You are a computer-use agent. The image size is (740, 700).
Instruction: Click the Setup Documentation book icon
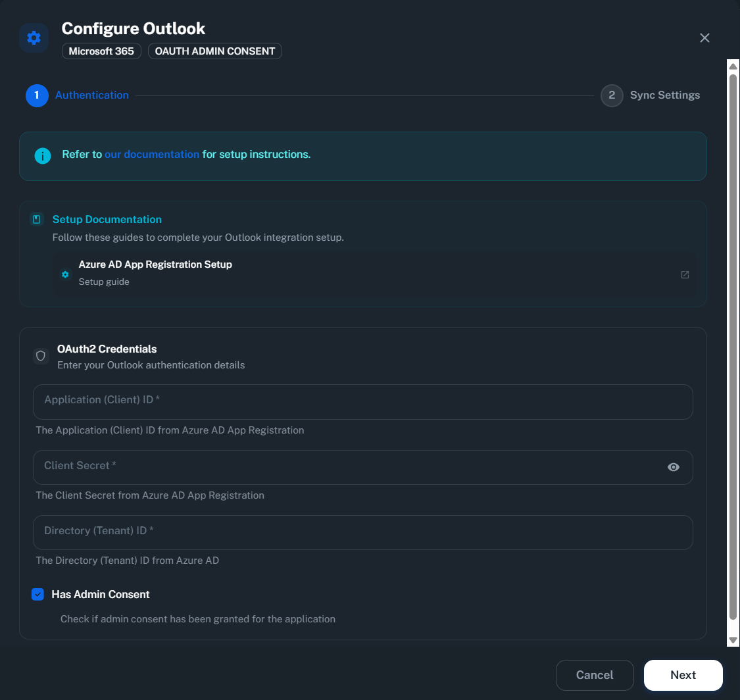point(37,218)
